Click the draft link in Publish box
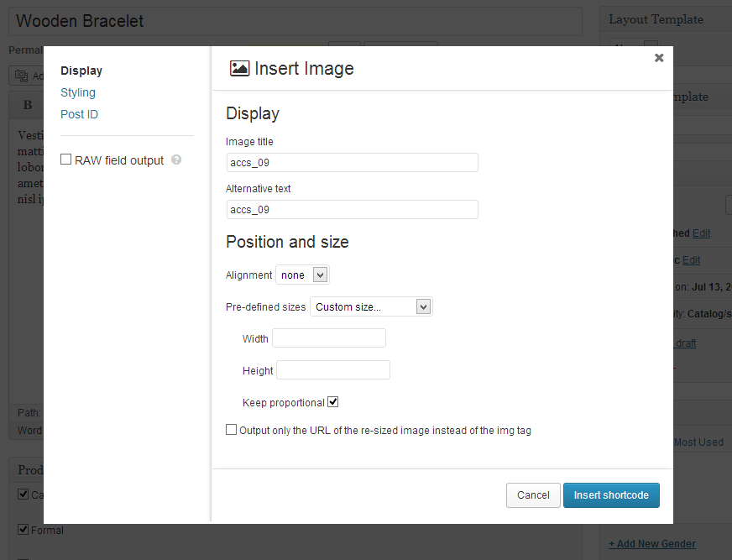732x560 pixels. [x=686, y=343]
